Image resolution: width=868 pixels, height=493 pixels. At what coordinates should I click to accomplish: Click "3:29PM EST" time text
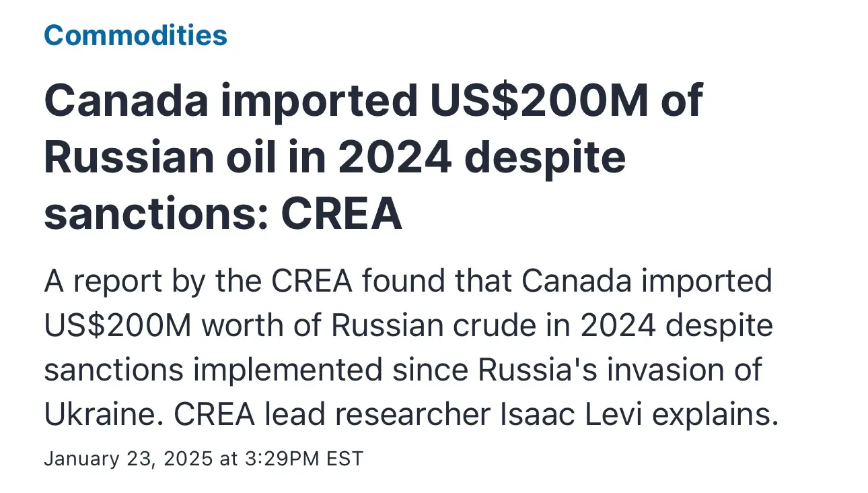click(303, 459)
